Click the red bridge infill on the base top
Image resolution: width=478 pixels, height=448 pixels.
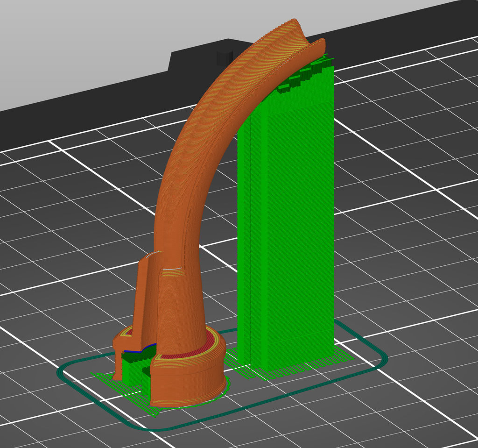tap(187, 346)
